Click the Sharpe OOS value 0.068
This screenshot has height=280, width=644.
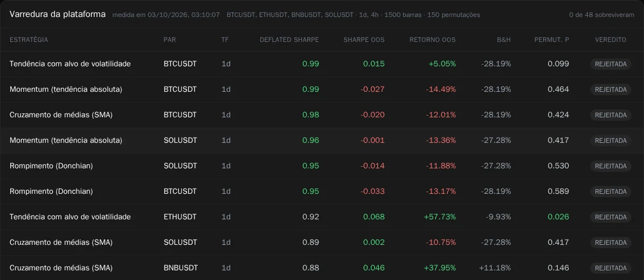374,217
